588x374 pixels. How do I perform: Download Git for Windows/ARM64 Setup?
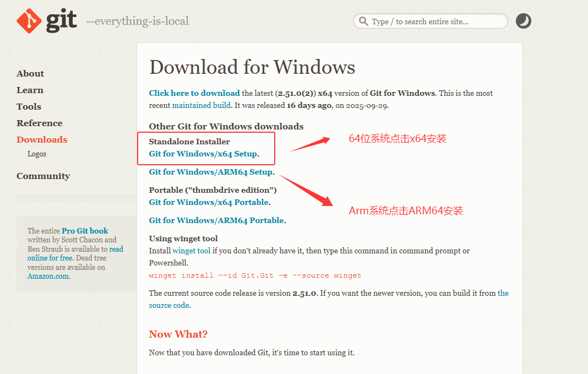211,172
